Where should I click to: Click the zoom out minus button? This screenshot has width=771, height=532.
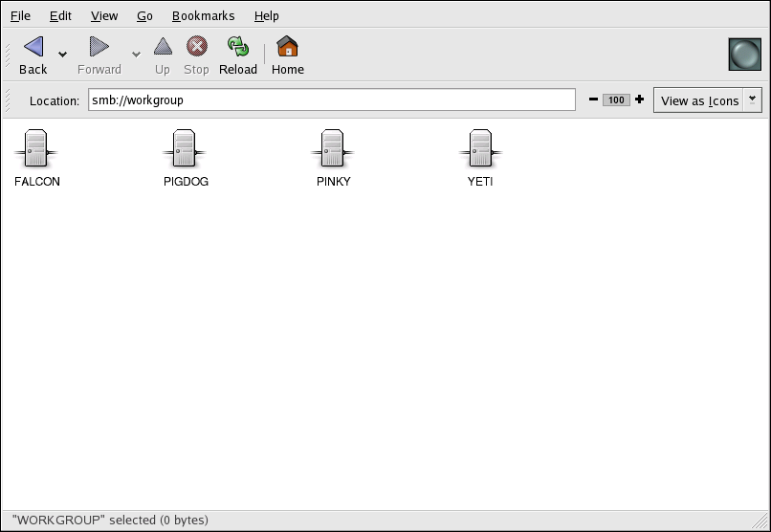pyautogui.click(x=594, y=100)
